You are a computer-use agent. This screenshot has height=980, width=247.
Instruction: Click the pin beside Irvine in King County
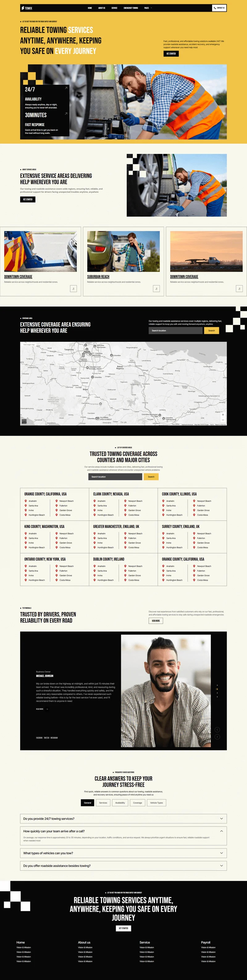click(x=26, y=543)
